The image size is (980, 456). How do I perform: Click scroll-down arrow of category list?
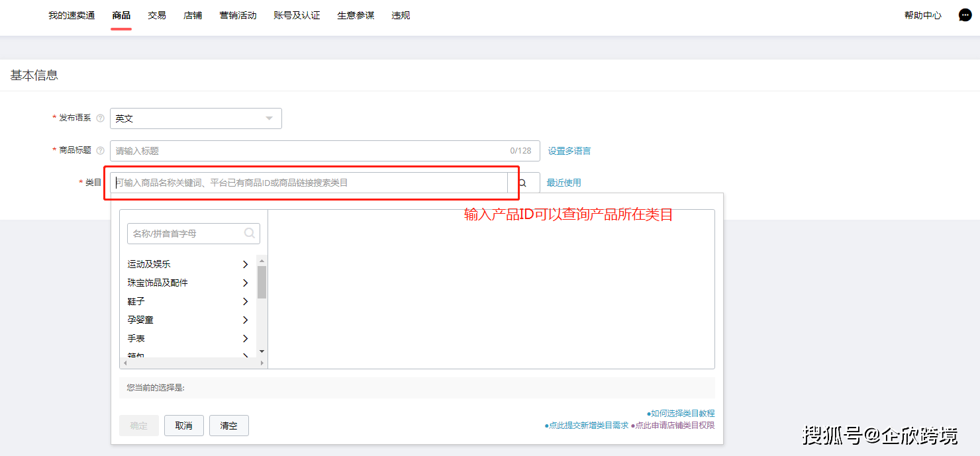pyautogui.click(x=262, y=351)
